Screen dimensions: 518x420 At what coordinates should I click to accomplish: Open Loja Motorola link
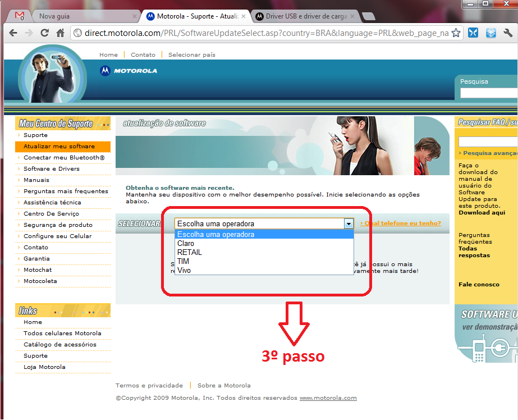pyautogui.click(x=44, y=367)
